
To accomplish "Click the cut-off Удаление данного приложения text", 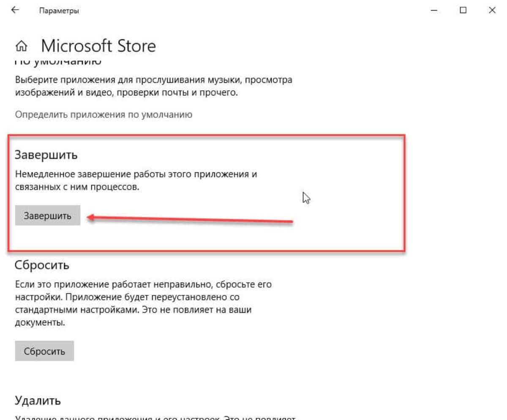I will [x=156, y=417].
